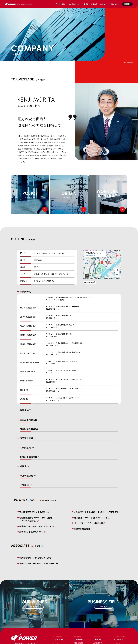Open 企業情報 footer link
Screen dimensions: 138x644
[78, 639]
